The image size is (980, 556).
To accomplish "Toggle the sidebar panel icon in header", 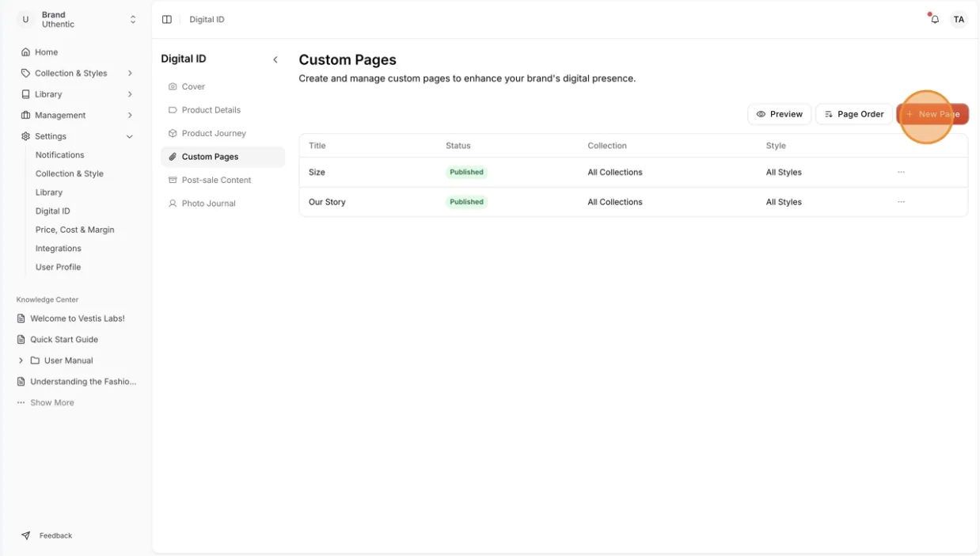I will coord(167,20).
